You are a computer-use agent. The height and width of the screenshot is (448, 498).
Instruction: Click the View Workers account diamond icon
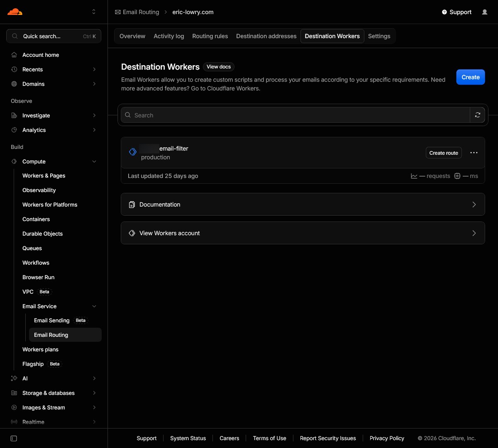tap(132, 233)
